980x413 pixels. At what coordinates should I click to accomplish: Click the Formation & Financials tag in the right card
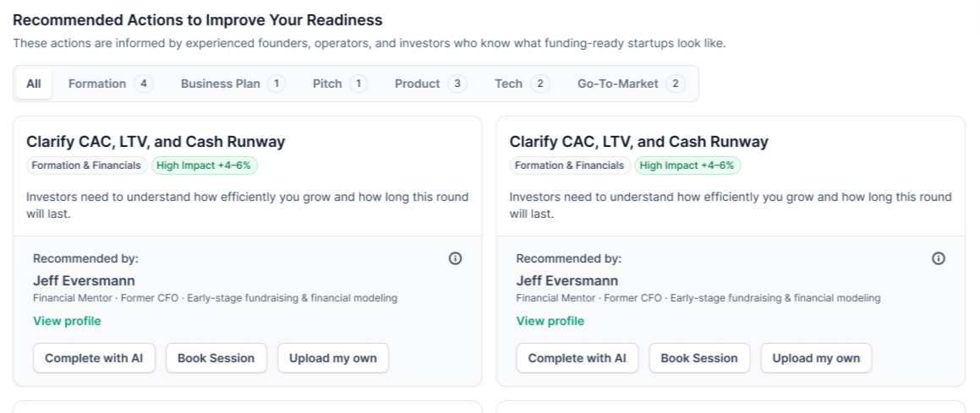(569, 166)
